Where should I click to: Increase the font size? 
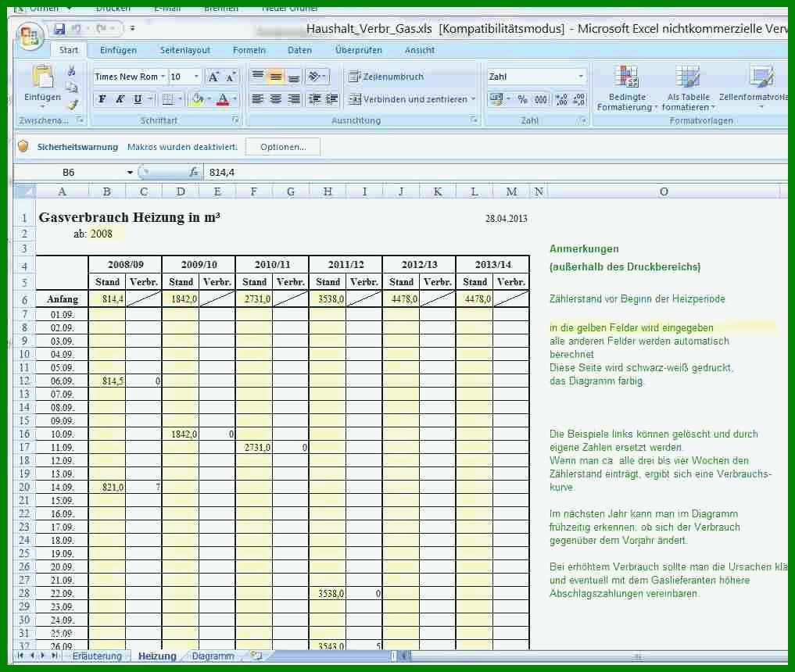pos(213,77)
